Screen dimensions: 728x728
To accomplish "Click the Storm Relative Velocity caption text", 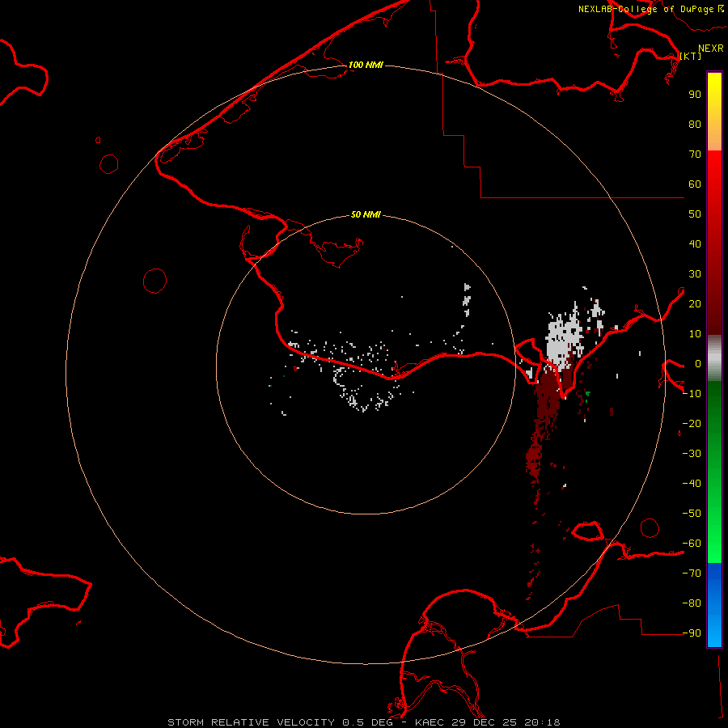I will pyautogui.click(x=363, y=722).
